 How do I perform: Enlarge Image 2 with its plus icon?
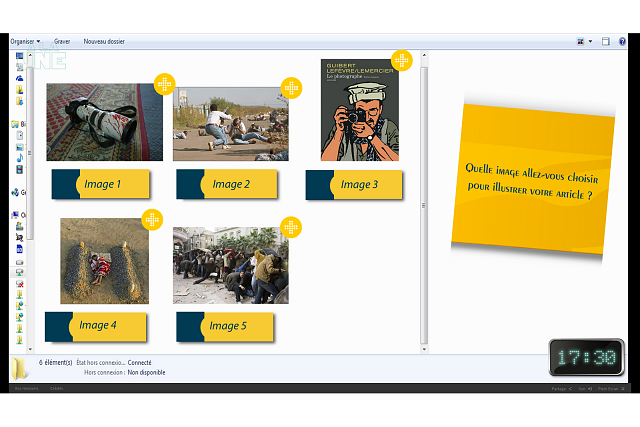pos(291,88)
